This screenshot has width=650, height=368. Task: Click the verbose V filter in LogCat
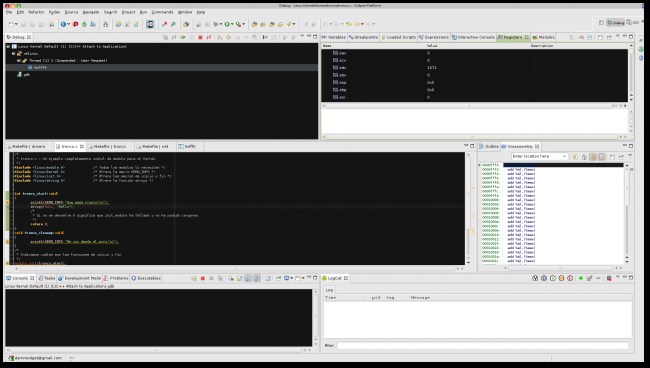click(x=535, y=278)
